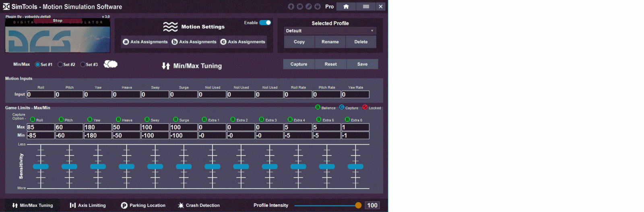The image size is (644, 212).
Task: Click the Profile Intensity slider handle
Action: tap(358, 205)
